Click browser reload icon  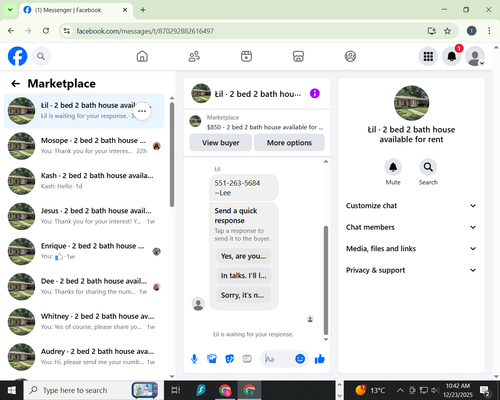pyautogui.click(x=46, y=31)
